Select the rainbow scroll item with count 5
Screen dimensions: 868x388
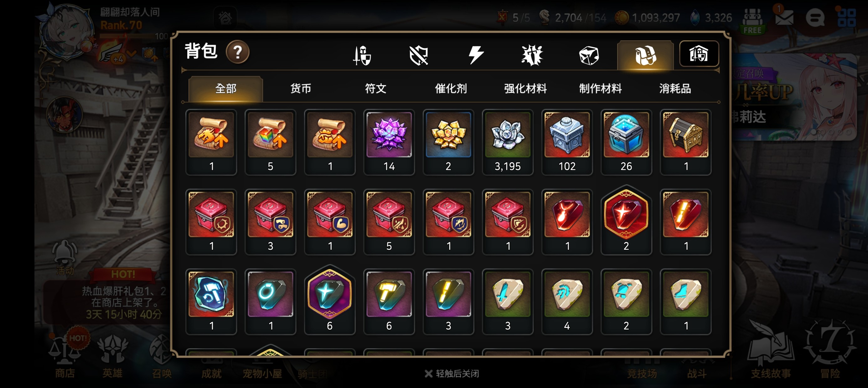(x=270, y=142)
